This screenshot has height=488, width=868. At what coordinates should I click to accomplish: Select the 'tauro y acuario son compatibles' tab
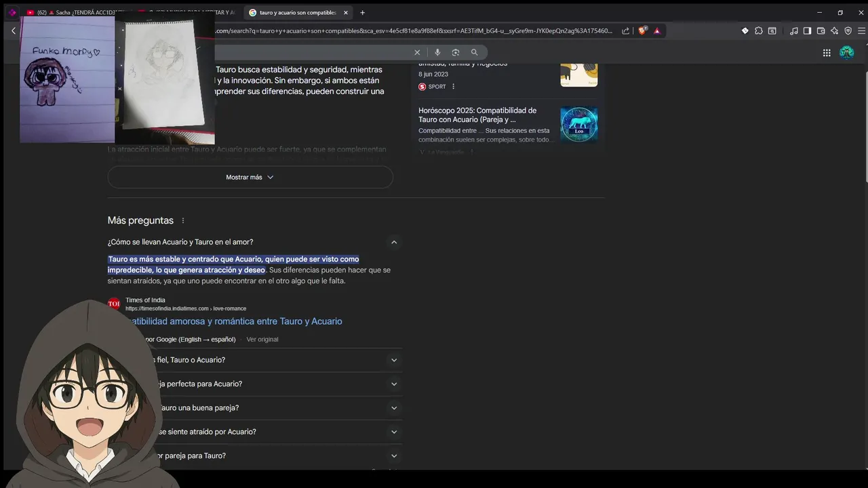[x=297, y=12]
